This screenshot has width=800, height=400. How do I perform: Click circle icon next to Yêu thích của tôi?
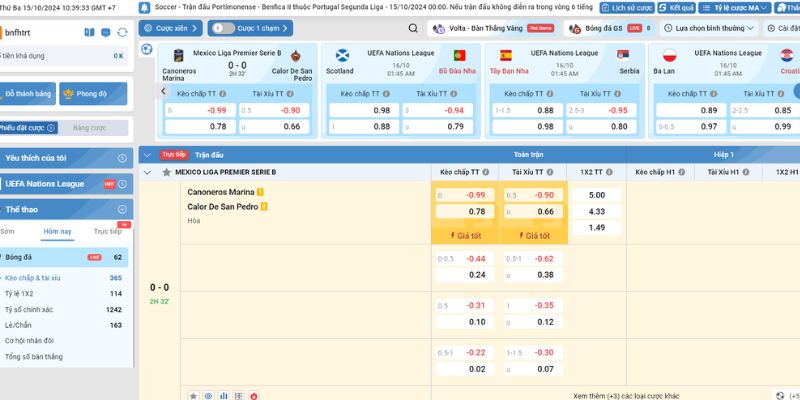pos(122,158)
